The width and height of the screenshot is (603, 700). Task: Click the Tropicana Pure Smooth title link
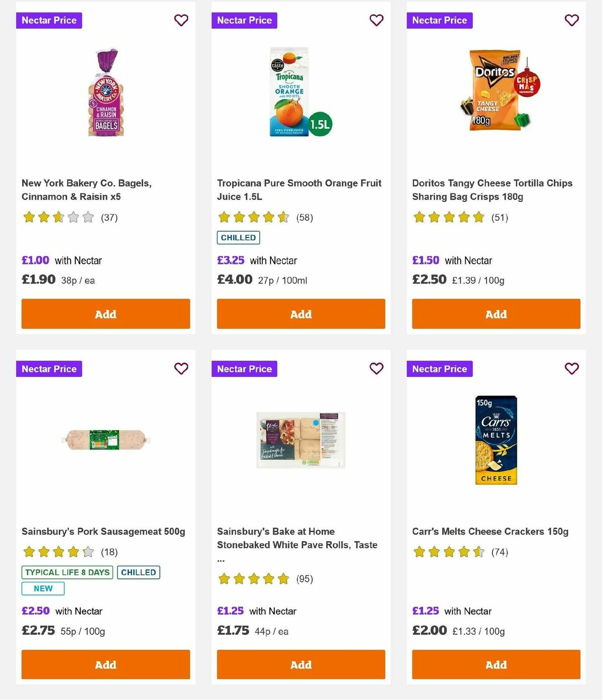299,190
